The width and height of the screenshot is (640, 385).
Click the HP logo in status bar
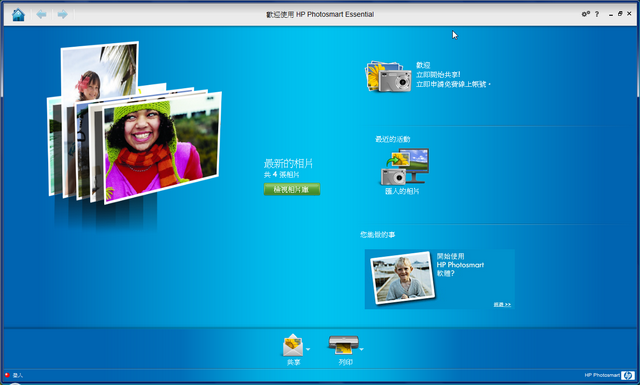[x=628, y=375]
